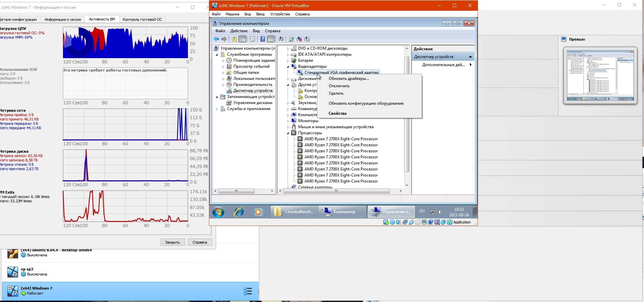Expand the Дополнительные действия submenu arrow

(471, 65)
